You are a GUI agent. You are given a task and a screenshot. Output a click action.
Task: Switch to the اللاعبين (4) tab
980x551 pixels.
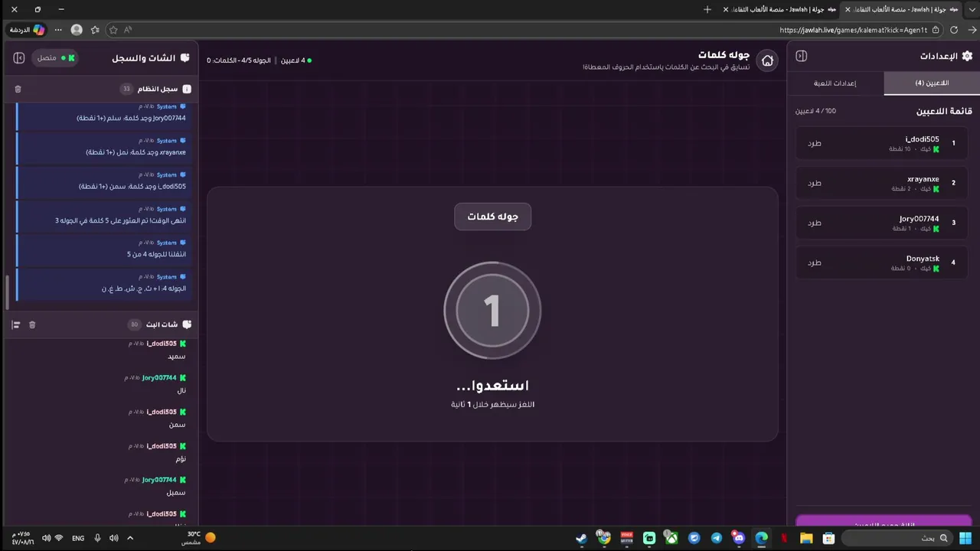[932, 83]
